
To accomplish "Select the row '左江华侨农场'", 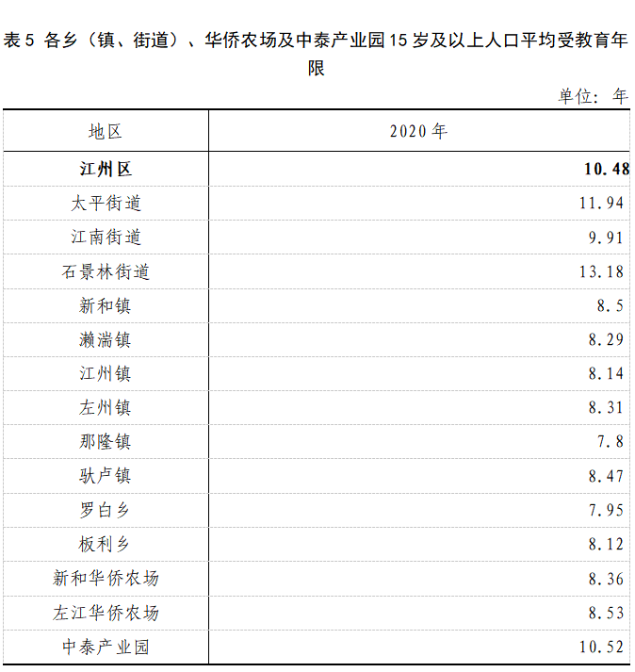I will click(x=317, y=613).
